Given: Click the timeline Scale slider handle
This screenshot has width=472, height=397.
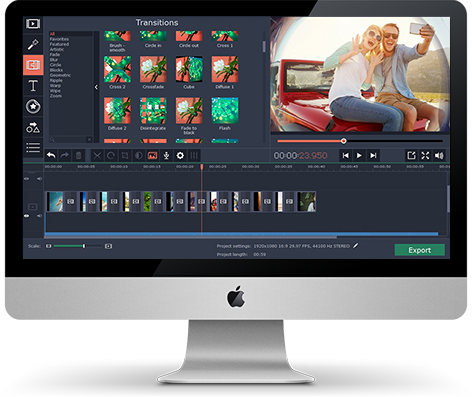Looking at the screenshot, I should [84, 246].
